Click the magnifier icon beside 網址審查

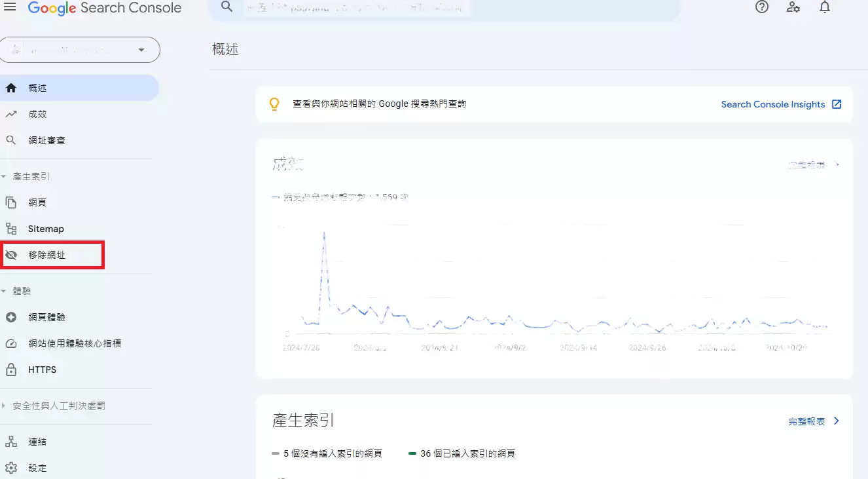pyautogui.click(x=11, y=140)
